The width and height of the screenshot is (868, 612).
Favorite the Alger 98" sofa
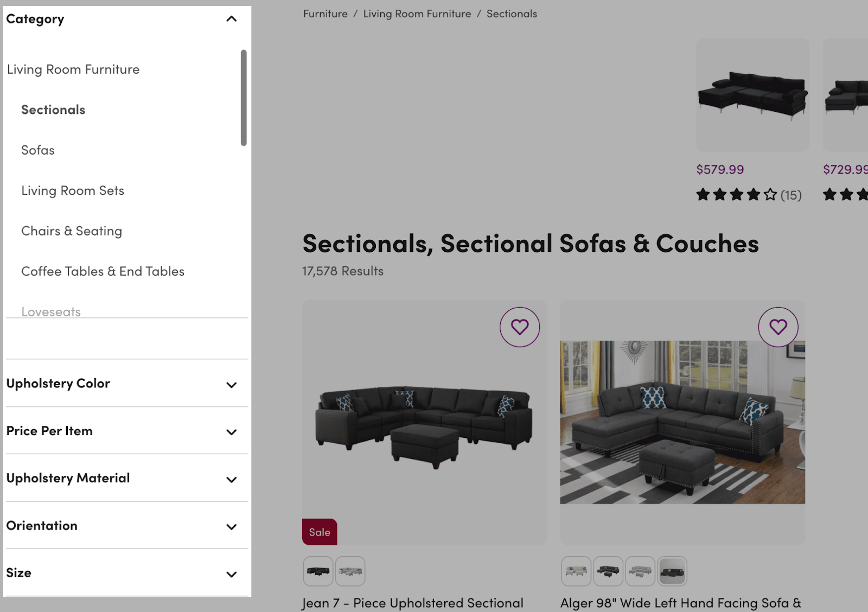click(778, 327)
